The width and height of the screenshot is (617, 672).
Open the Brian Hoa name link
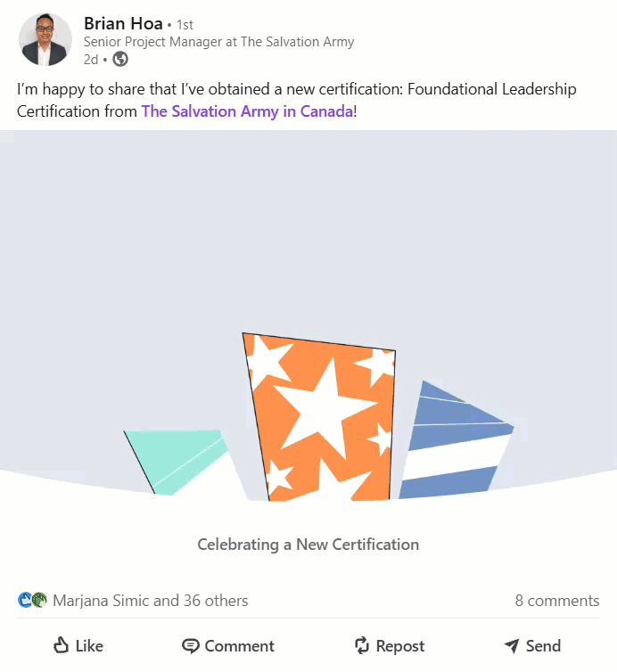123,23
